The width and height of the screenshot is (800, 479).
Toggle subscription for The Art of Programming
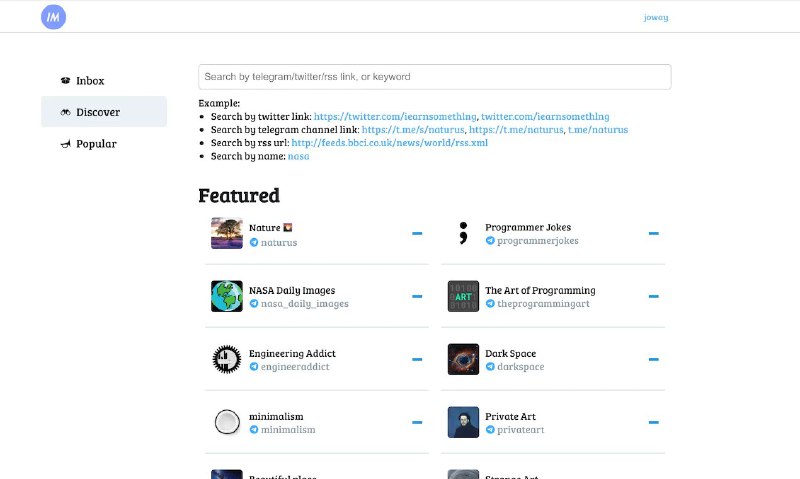tap(653, 297)
